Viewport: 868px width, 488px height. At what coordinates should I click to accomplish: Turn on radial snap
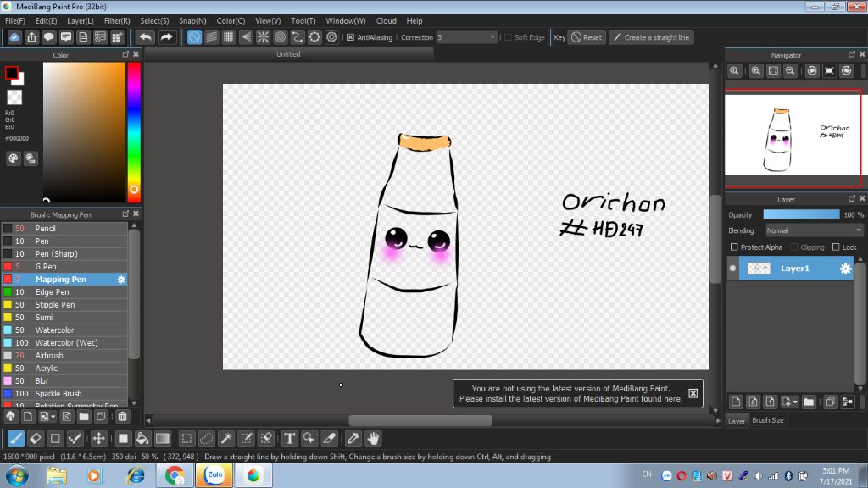(x=263, y=37)
